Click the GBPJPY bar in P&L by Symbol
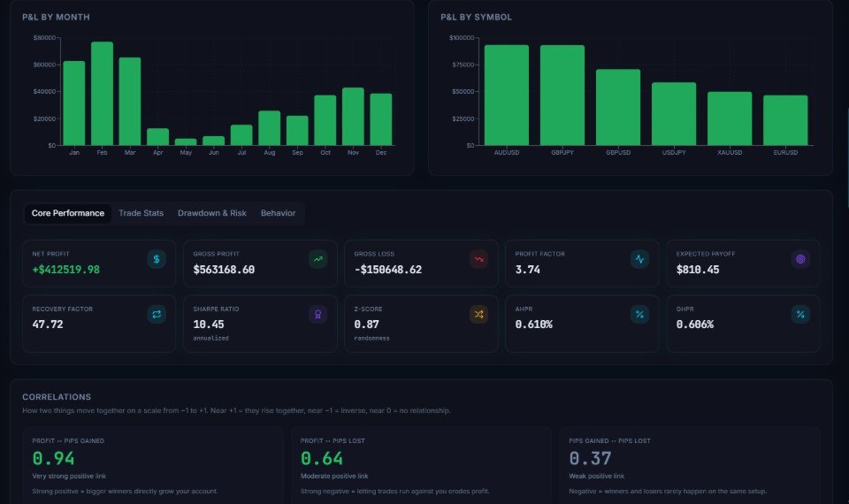The image size is (849, 504). pyautogui.click(x=562, y=95)
